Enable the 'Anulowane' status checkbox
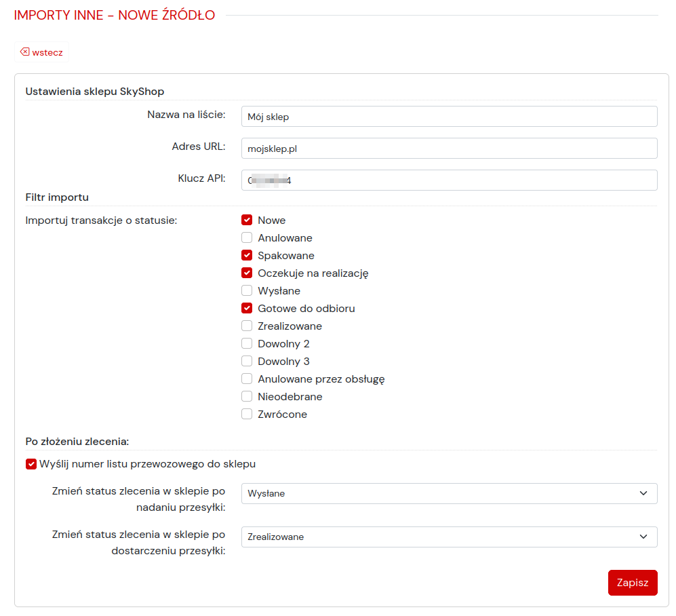The width and height of the screenshot is (676, 616). click(x=247, y=237)
